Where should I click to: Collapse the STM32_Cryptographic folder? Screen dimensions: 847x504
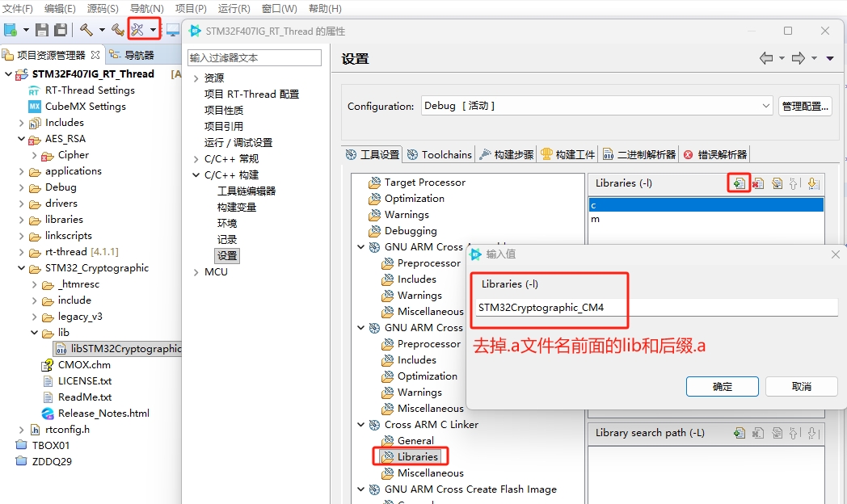coord(22,268)
